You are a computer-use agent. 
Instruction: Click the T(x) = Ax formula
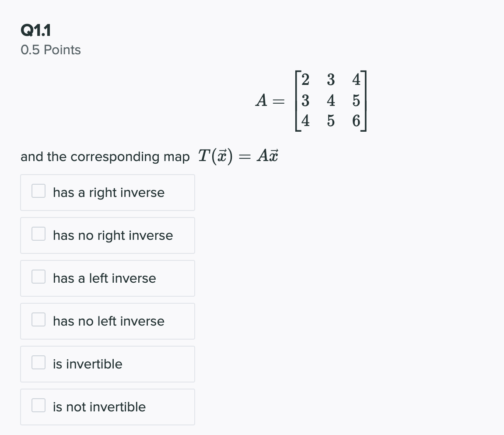click(238, 155)
